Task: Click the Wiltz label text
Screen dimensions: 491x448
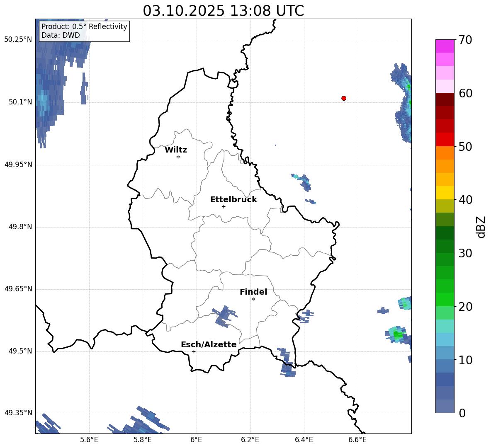Action: [x=176, y=150]
